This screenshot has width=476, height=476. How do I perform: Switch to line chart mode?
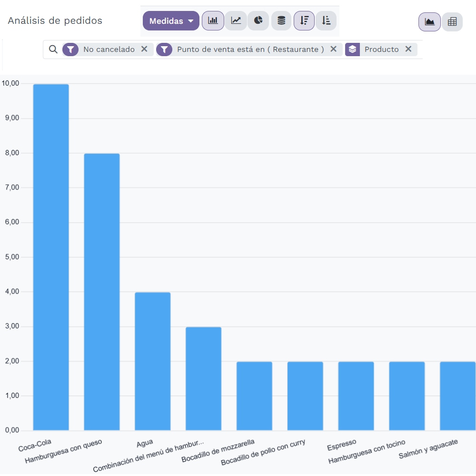coord(236,21)
